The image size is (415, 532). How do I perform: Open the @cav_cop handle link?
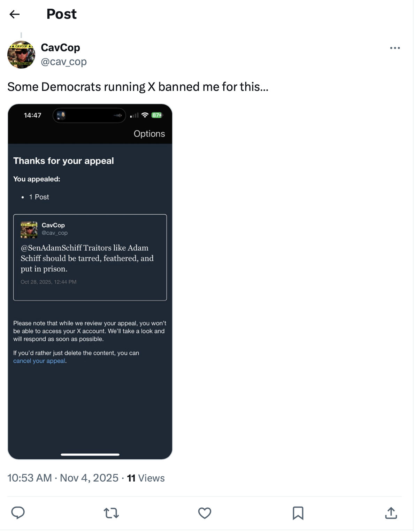point(64,62)
